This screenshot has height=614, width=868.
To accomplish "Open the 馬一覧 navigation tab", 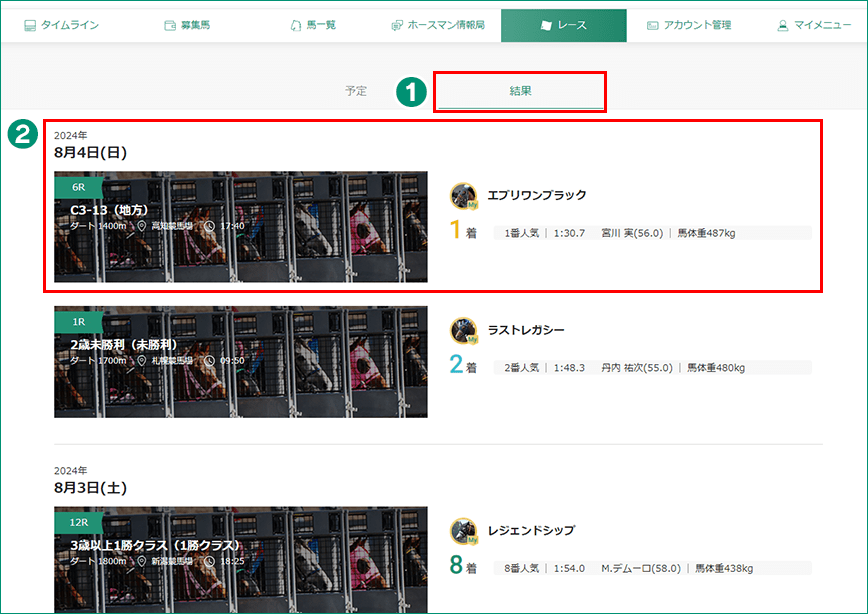I will click(x=313, y=25).
